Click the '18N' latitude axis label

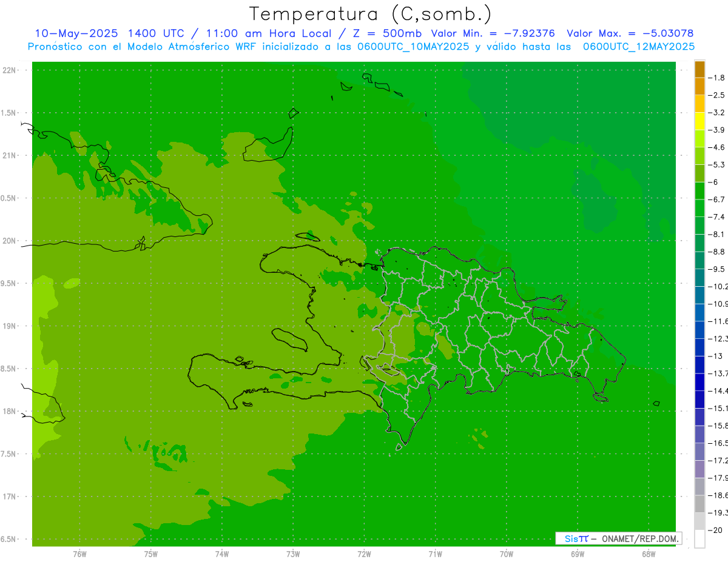10,411
